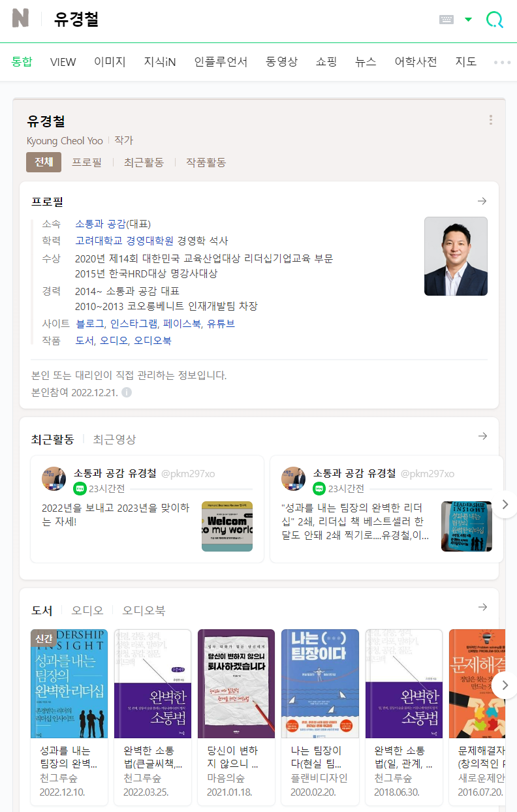Open the 블로그 site link

(x=89, y=323)
